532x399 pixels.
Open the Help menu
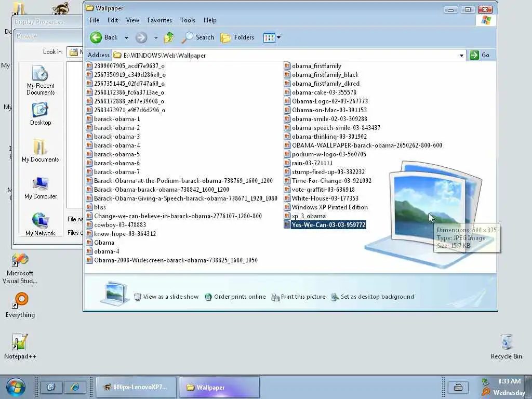(x=210, y=20)
